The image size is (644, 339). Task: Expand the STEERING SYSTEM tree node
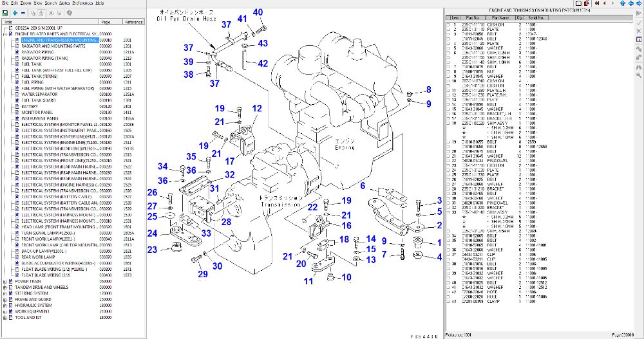[x=5, y=293]
